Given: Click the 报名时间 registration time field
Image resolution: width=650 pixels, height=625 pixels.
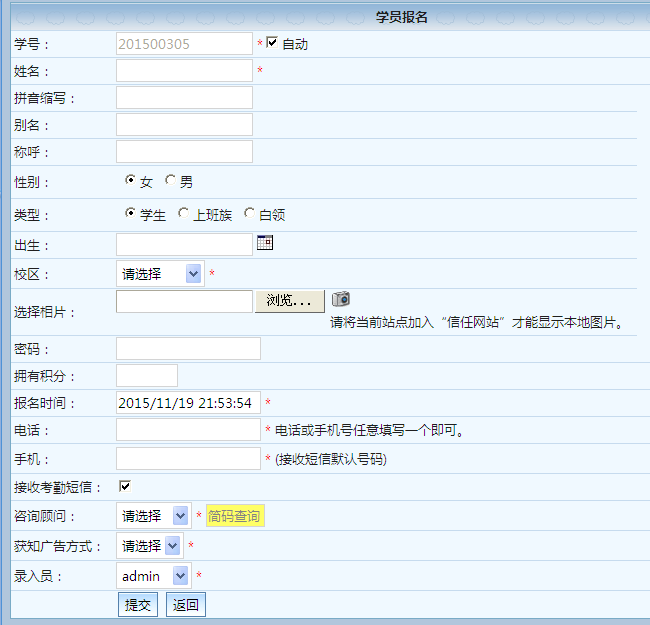Looking at the screenshot, I should [188, 403].
